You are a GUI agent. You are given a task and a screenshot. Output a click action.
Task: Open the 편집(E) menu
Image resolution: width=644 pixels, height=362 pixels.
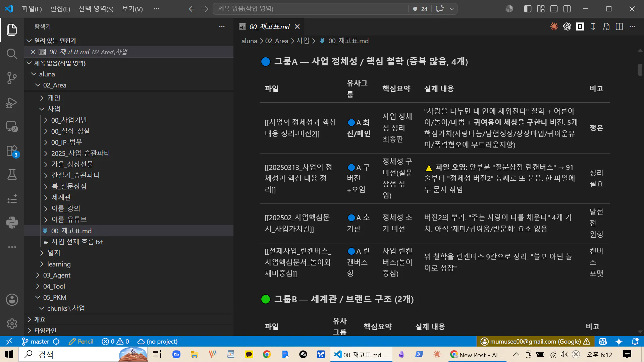pyautogui.click(x=60, y=9)
